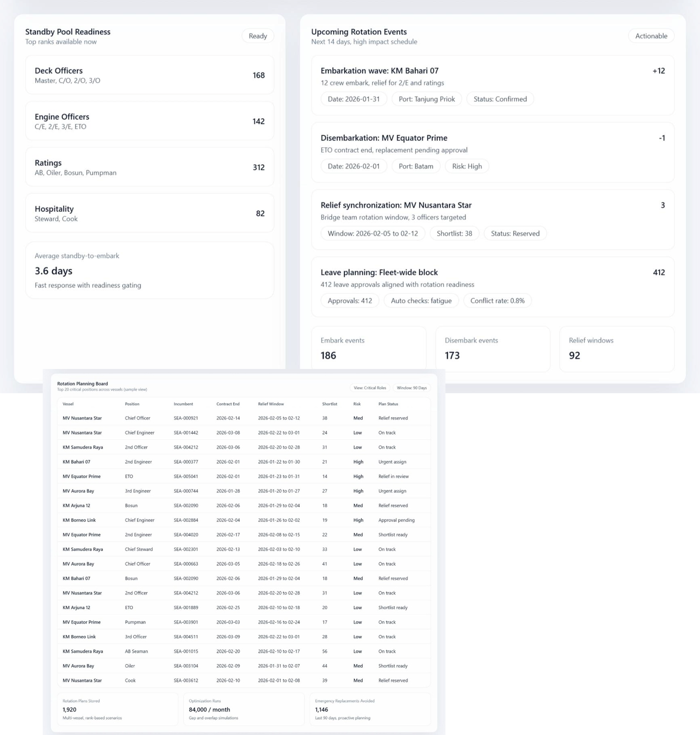
Task: Open the Optimization Runs statistic card
Action: pyautogui.click(x=244, y=709)
